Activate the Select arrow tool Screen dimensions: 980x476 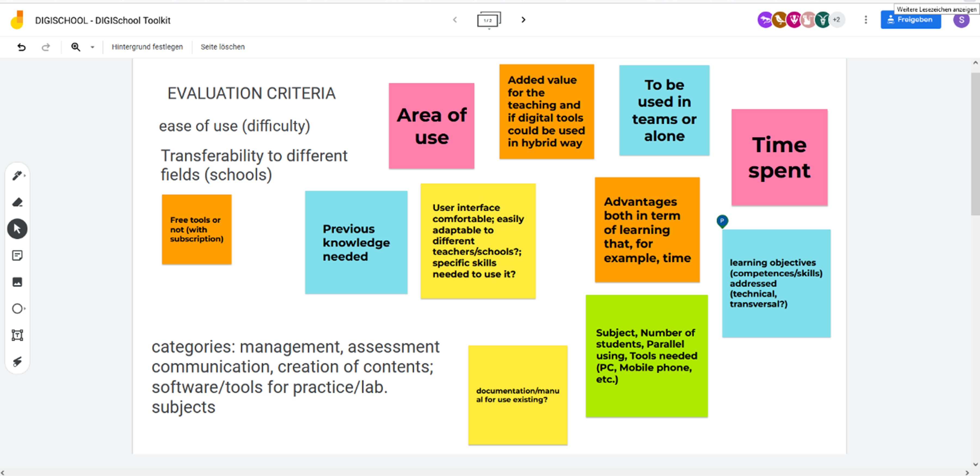tap(17, 229)
